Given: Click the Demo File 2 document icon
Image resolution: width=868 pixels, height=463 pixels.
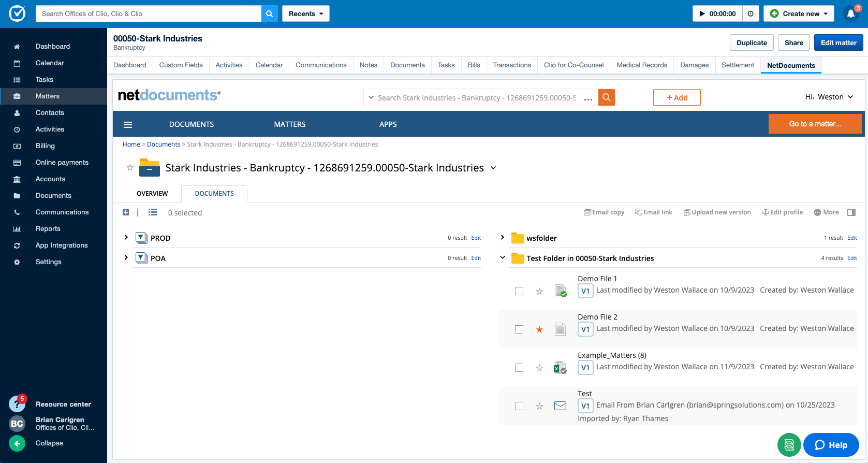Looking at the screenshot, I should pyautogui.click(x=560, y=329).
